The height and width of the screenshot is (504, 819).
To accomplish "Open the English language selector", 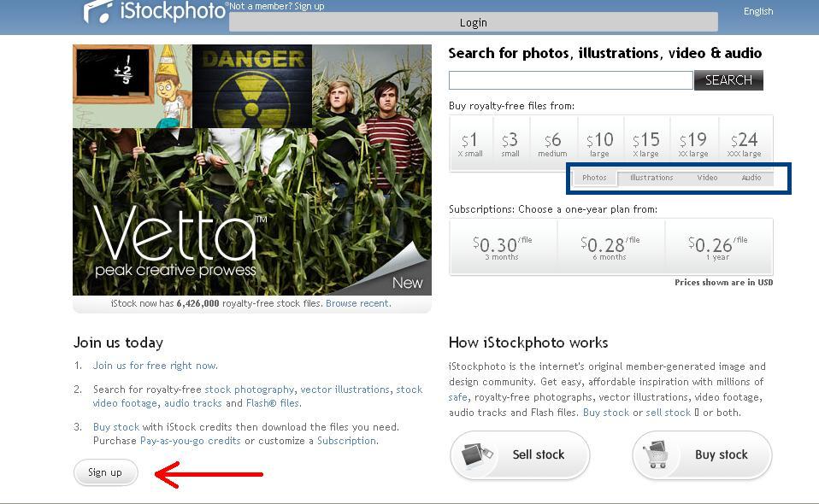I will pyautogui.click(x=758, y=11).
